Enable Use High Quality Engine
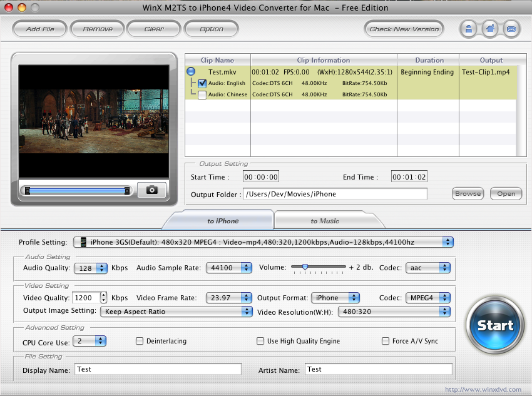The height and width of the screenshot is (396, 532). 260,341
